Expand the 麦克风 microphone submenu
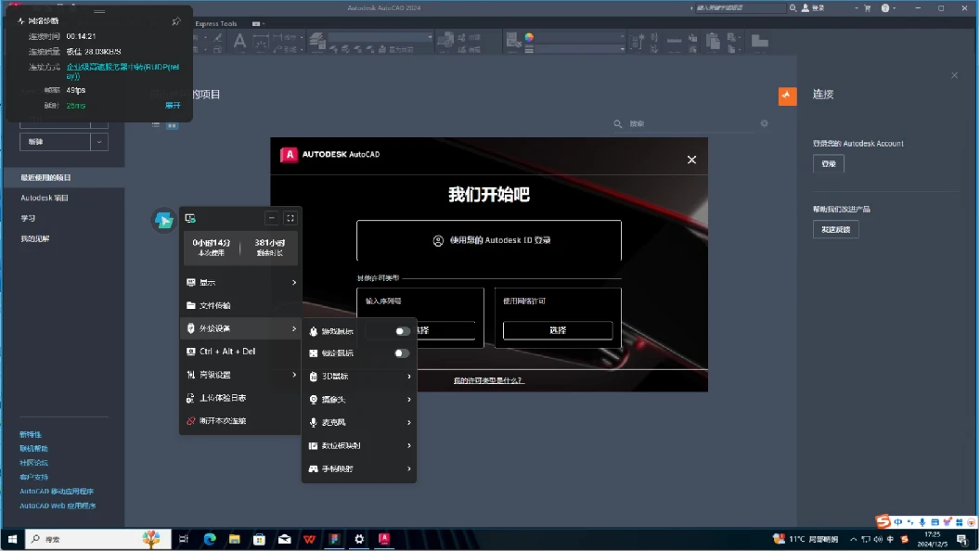980x551 pixels. point(359,422)
